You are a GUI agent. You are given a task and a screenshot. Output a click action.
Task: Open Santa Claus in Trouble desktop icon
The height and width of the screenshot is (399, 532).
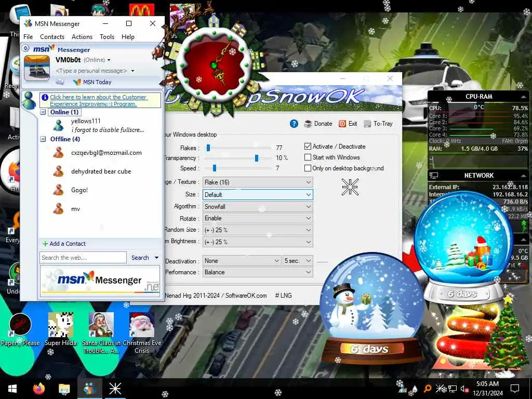(101, 332)
